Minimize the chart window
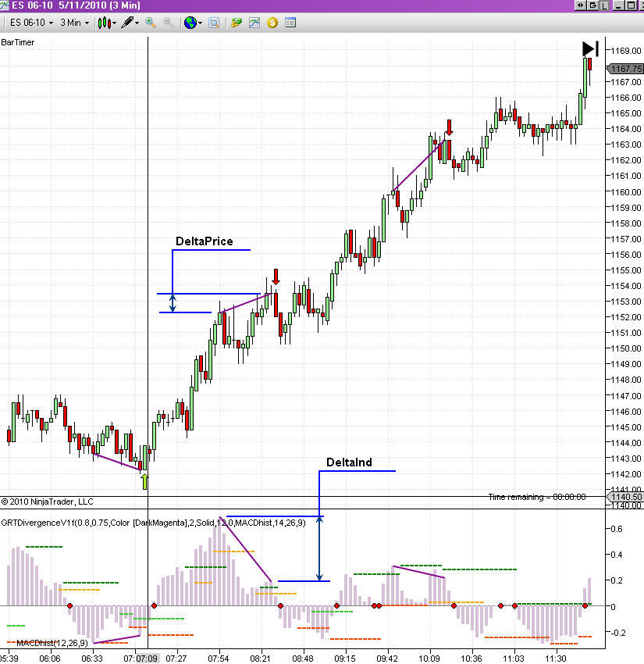The height and width of the screenshot is (664, 644). click(x=618, y=5)
